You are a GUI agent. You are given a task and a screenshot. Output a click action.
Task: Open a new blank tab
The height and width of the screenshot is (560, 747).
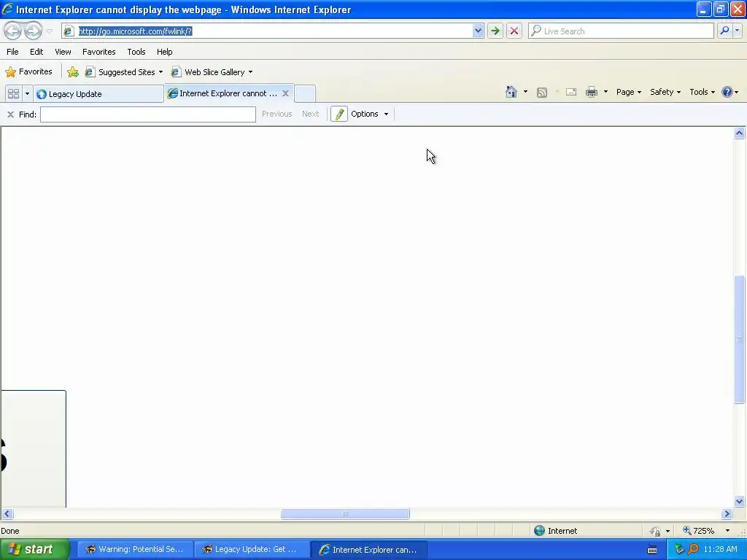305,93
